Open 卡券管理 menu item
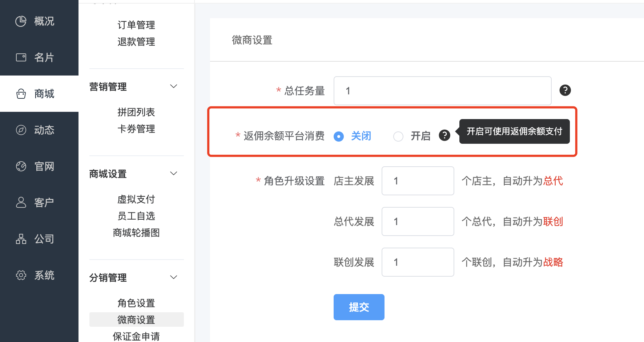Image resolution: width=644 pixels, height=342 pixels. tap(136, 129)
